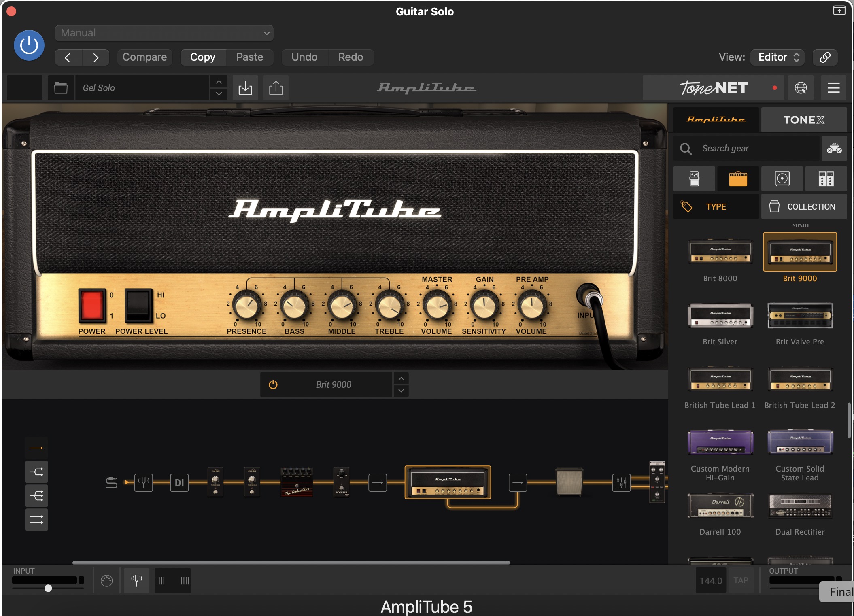Image resolution: width=854 pixels, height=616 pixels.
Task: Select the rack effects category icon
Action: pos(826,178)
